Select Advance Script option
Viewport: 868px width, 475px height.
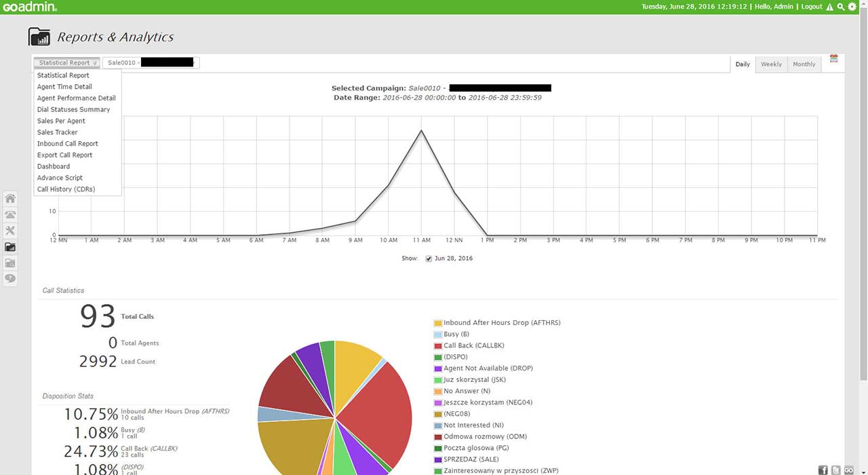coord(60,178)
